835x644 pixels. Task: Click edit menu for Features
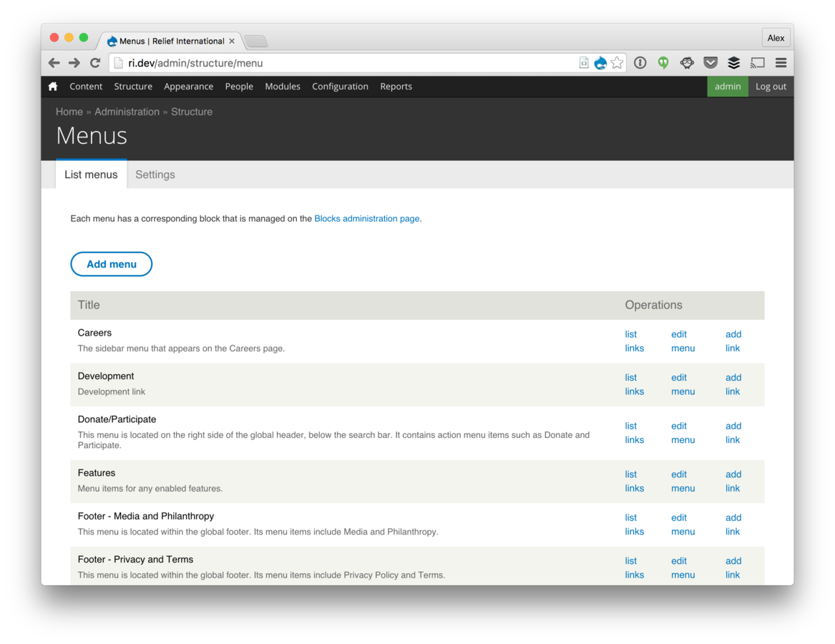pos(683,481)
